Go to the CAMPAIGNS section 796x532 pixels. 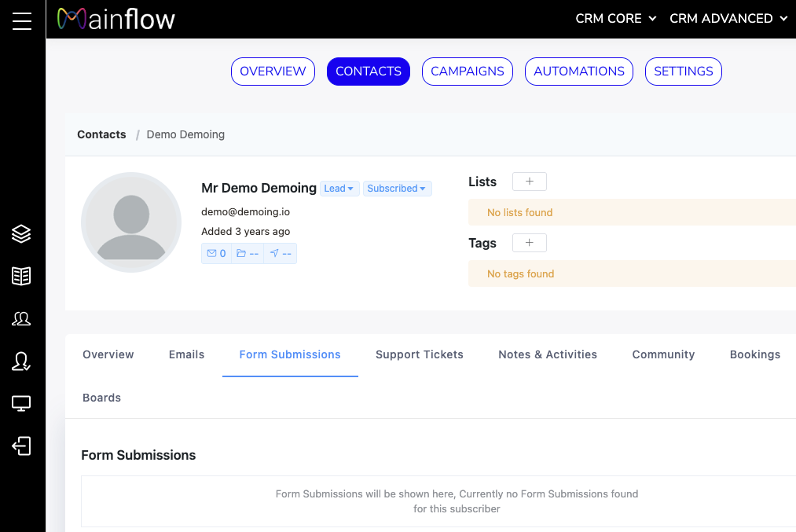468,72
